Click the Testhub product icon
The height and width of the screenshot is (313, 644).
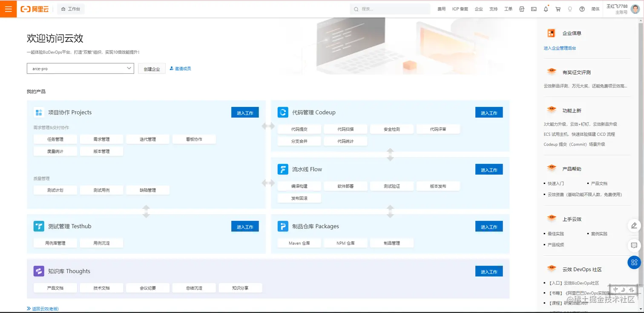pyautogui.click(x=39, y=226)
